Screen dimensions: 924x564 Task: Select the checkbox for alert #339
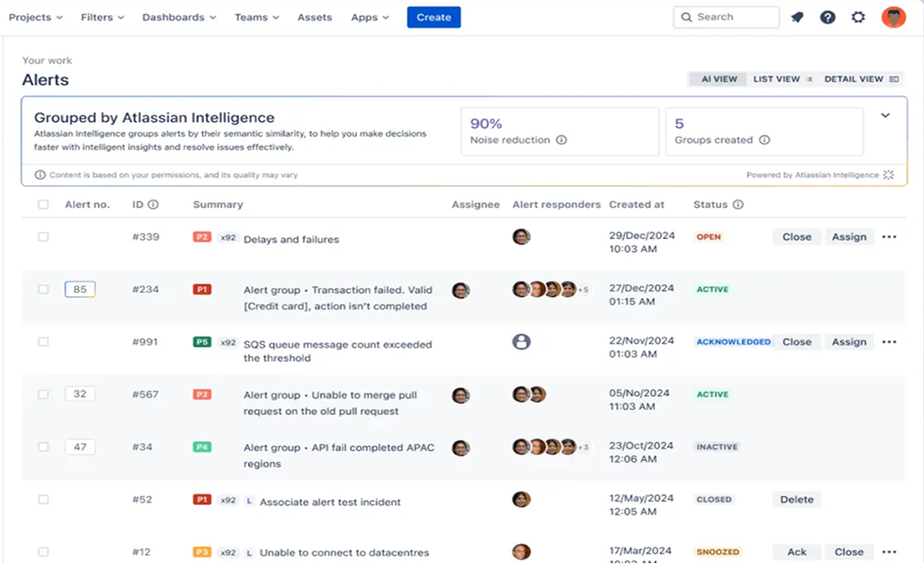coord(43,237)
